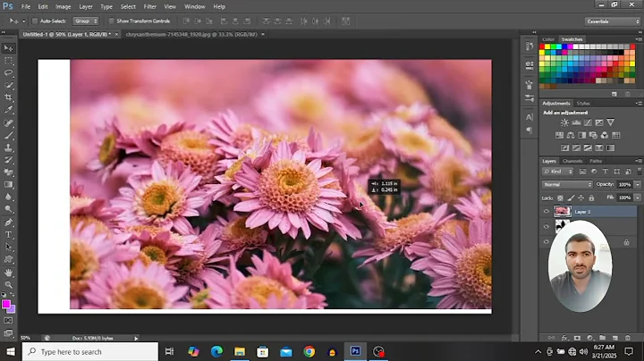The image size is (644, 361).
Task: Switch to the Color panel tab
Action: [x=548, y=39]
